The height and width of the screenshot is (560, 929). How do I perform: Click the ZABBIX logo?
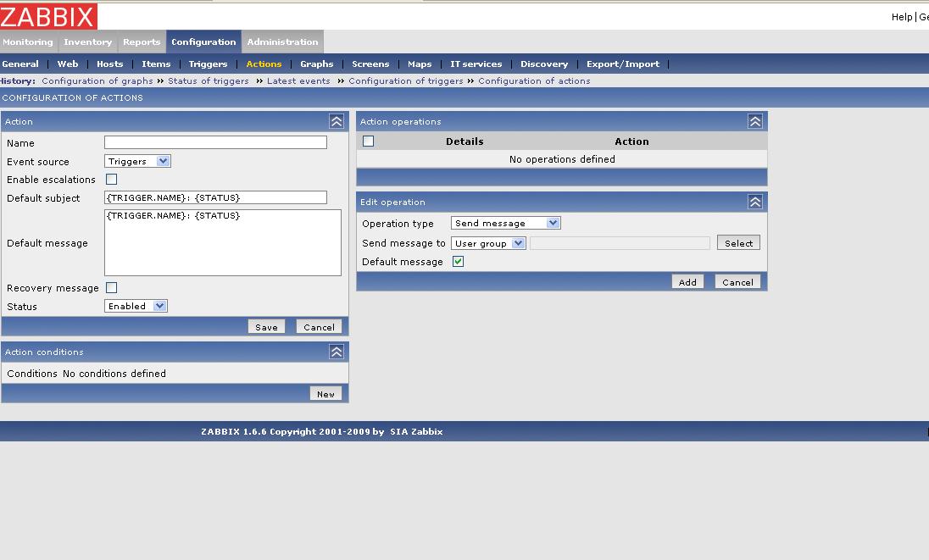click(x=48, y=16)
